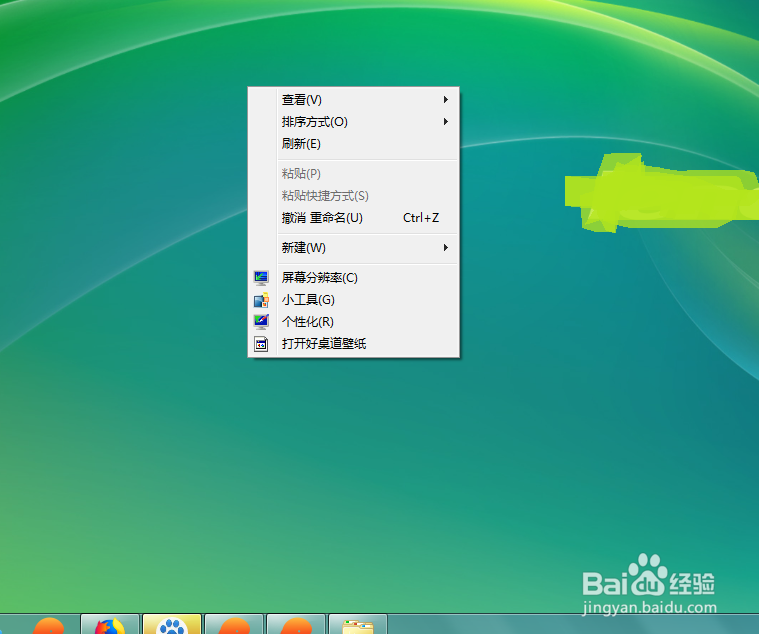Expand the 排序方式(O) submenu arrow

pos(446,121)
